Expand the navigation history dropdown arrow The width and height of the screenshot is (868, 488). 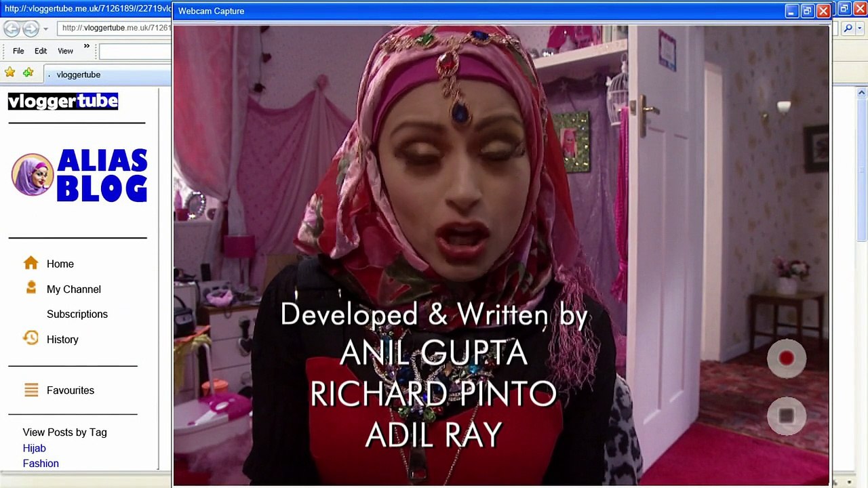45,28
